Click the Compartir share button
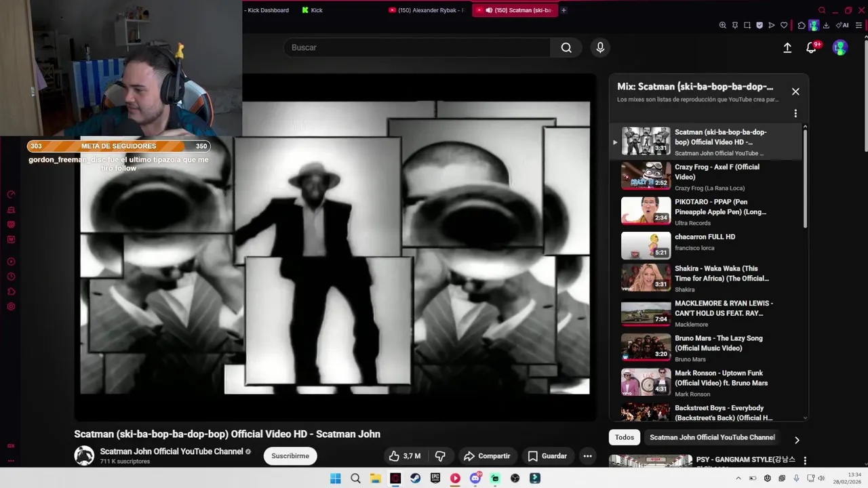The width and height of the screenshot is (868, 488). [x=487, y=456]
